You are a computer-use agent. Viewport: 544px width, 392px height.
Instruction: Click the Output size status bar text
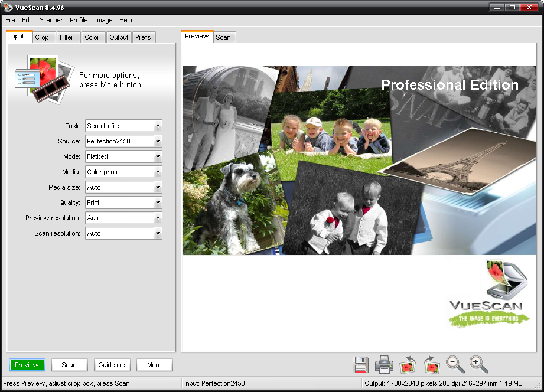click(x=444, y=383)
